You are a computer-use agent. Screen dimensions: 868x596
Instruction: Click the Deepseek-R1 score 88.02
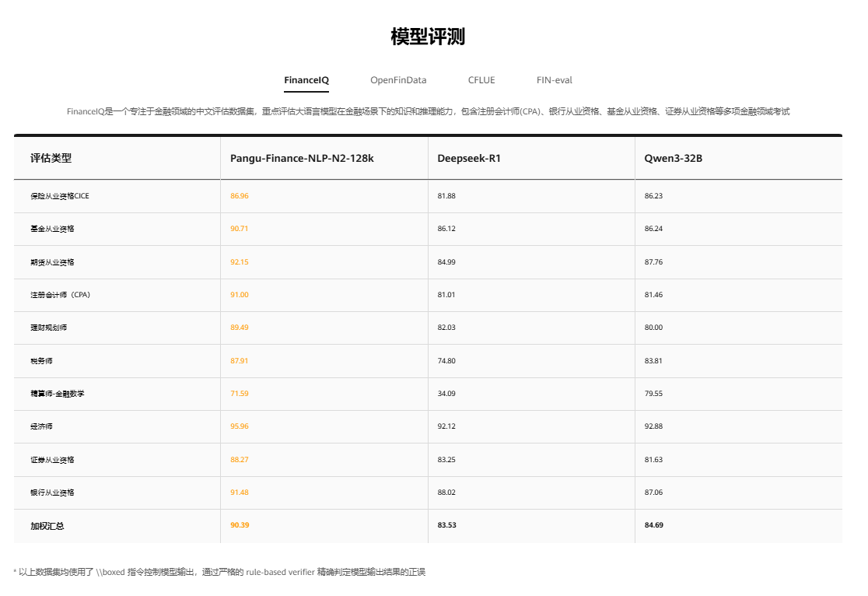pos(446,493)
